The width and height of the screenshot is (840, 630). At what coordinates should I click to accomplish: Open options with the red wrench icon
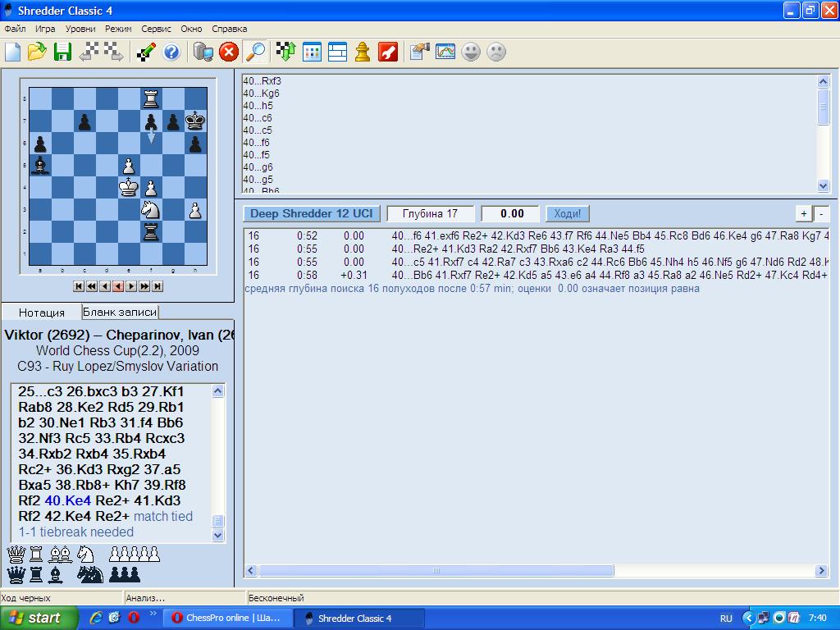click(x=388, y=52)
